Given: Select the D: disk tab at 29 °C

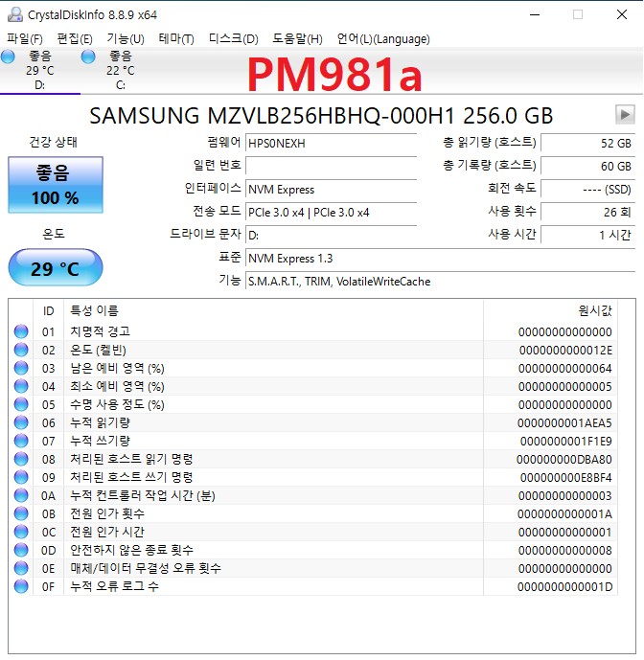Looking at the screenshot, I should (39, 71).
